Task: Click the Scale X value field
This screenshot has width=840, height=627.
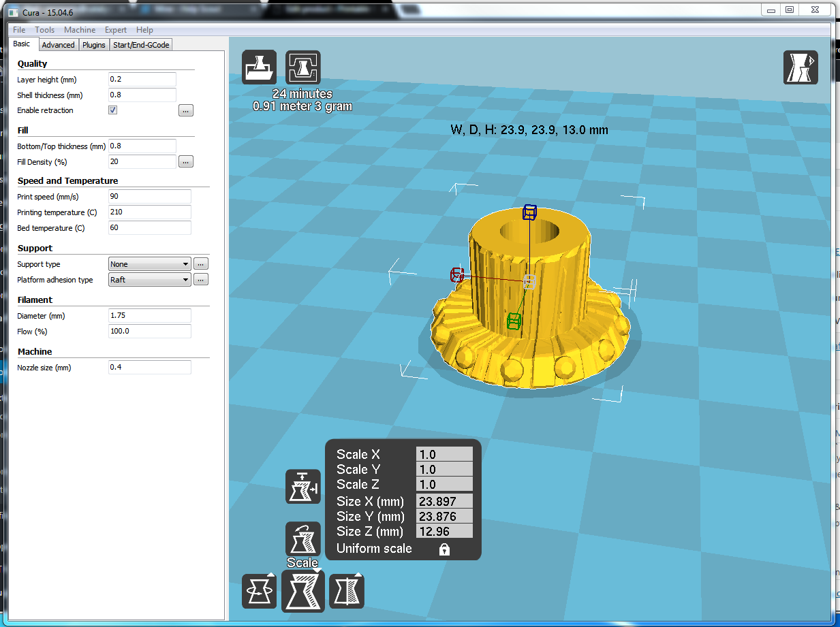Action: point(444,455)
